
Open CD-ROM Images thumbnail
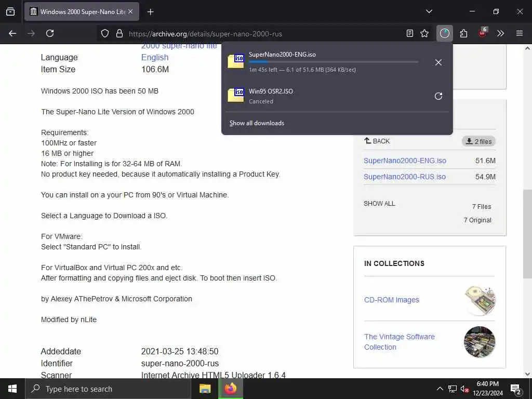pos(480,300)
